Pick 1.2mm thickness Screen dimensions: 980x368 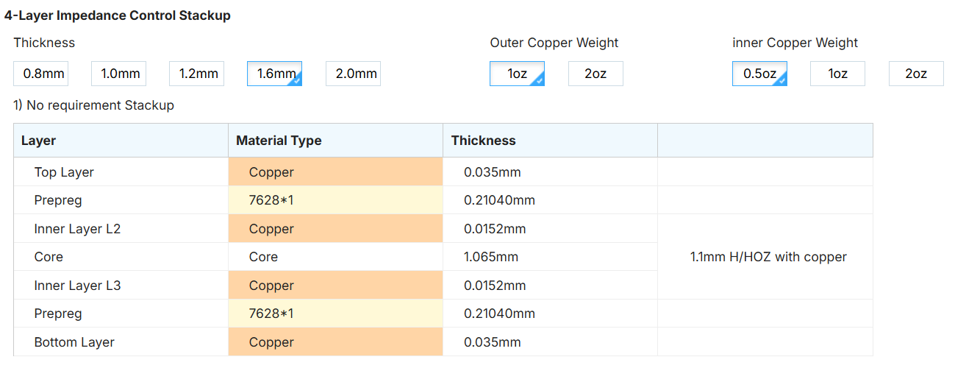click(x=197, y=74)
